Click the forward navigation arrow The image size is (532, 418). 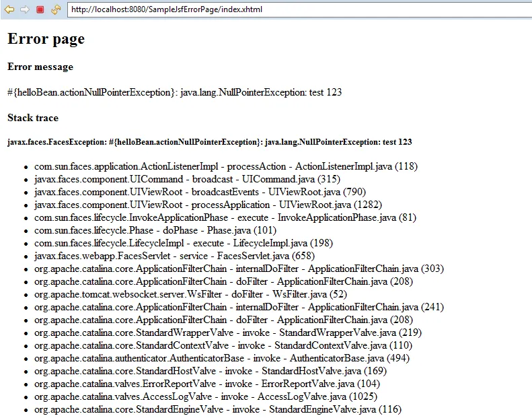24,9
